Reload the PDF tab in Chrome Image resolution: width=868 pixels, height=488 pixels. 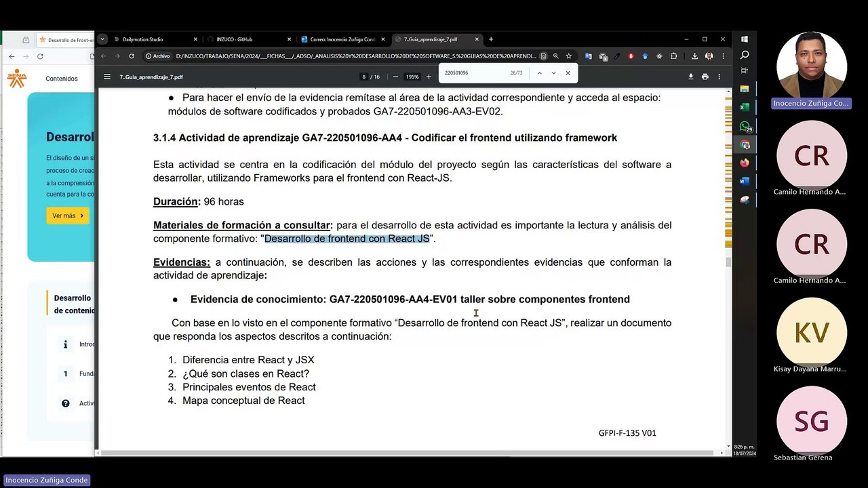[132, 56]
